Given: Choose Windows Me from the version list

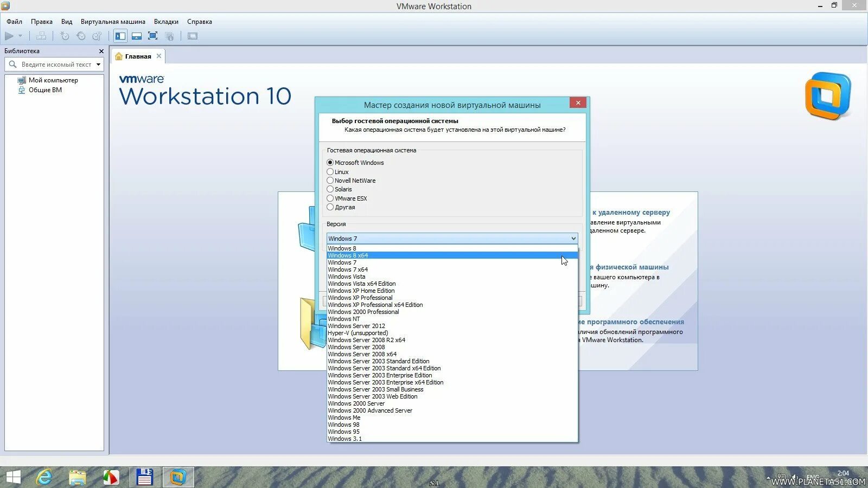Looking at the screenshot, I should [x=452, y=418].
